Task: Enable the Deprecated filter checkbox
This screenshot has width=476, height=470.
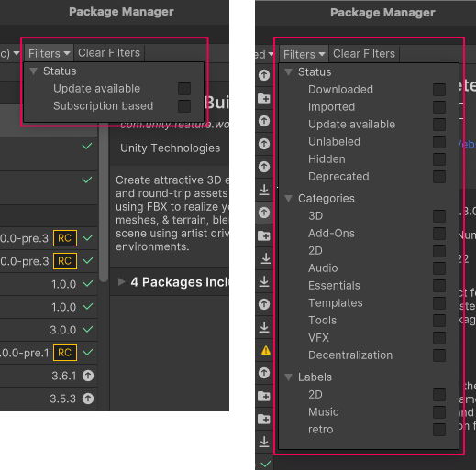Action: tap(439, 177)
